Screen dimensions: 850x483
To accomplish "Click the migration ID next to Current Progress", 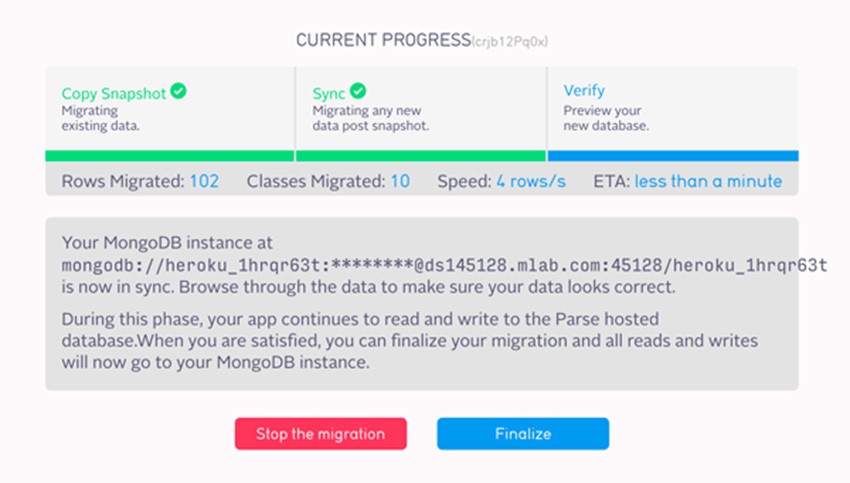I will pyautogui.click(x=510, y=42).
